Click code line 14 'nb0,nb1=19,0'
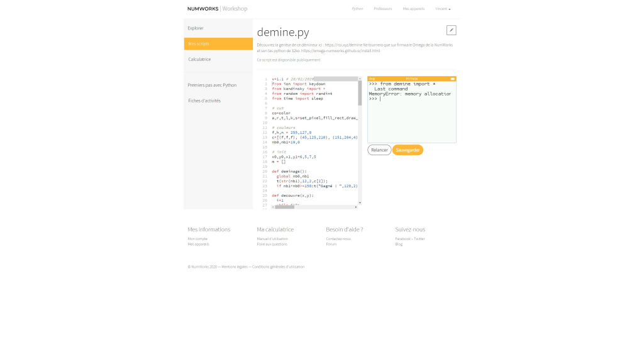The width and height of the screenshot is (644, 362). click(286, 143)
